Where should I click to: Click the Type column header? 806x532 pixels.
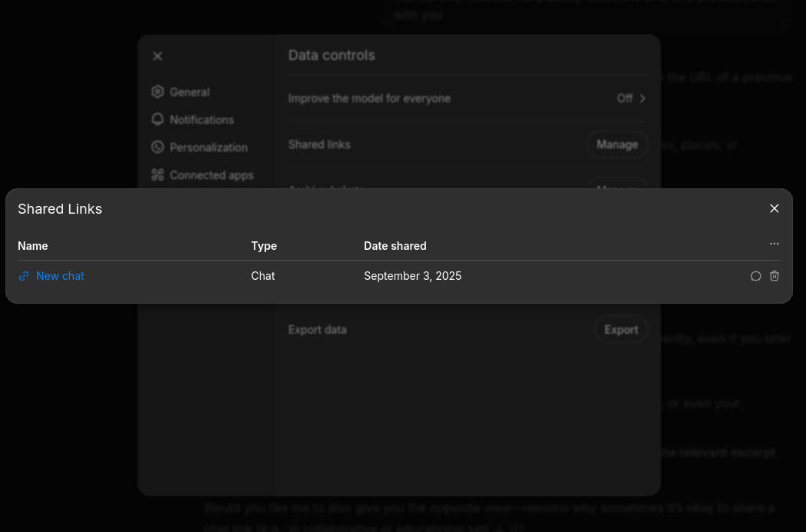pos(264,246)
